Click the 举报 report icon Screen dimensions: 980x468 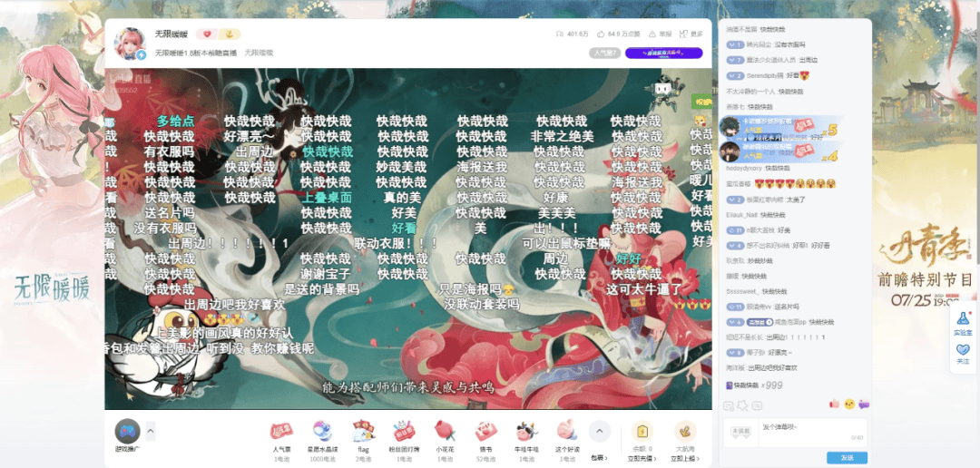[652, 34]
